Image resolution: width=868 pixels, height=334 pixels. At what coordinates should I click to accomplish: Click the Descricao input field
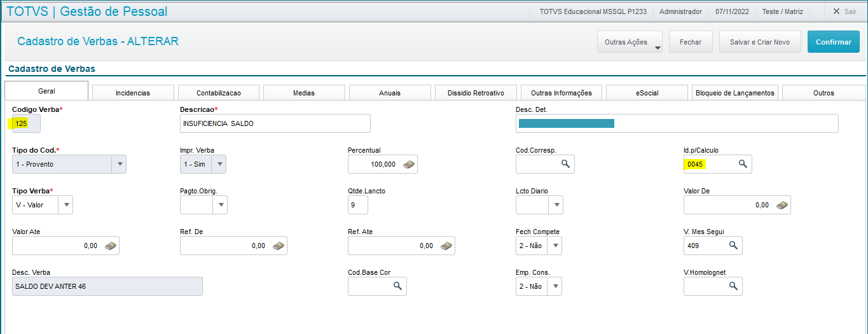point(275,123)
